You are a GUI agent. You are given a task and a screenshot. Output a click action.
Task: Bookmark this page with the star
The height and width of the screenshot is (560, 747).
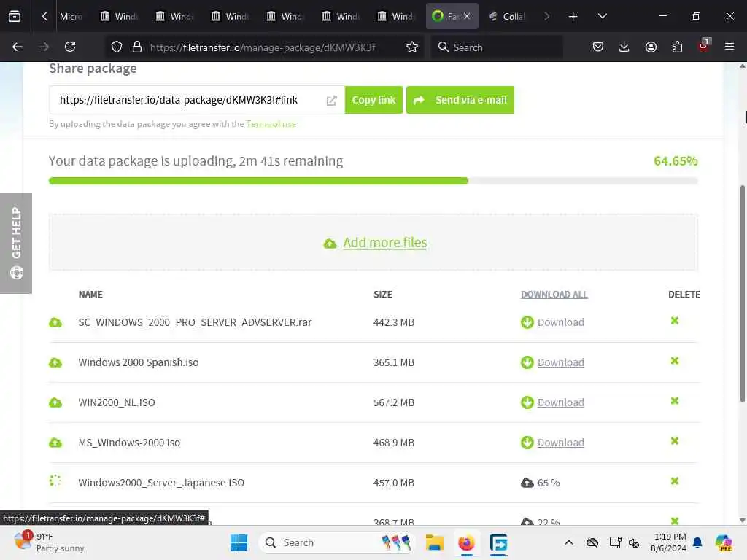coord(412,47)
